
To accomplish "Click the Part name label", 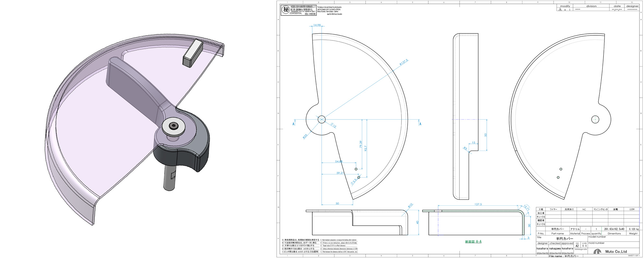I will click(x=557, y=233).
